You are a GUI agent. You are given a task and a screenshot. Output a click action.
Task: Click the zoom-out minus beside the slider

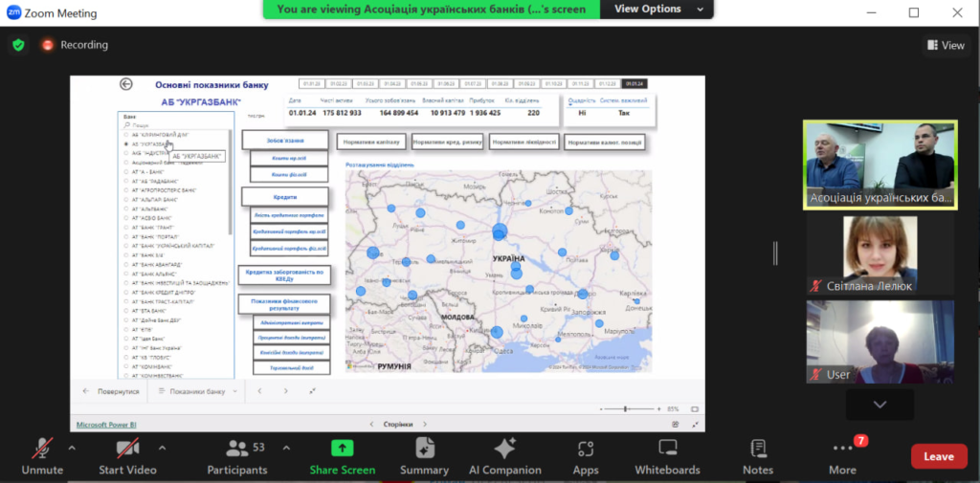[x=601, y=409]
